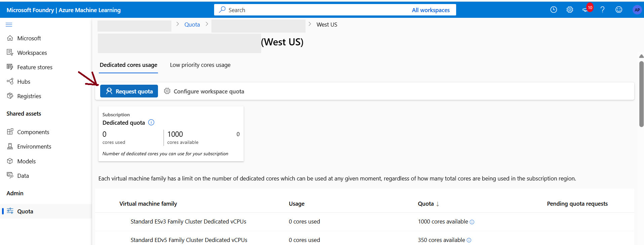This screenshot has width=644, height=245.
Task: Open AP account avatar
Action: tap(637, 10)
